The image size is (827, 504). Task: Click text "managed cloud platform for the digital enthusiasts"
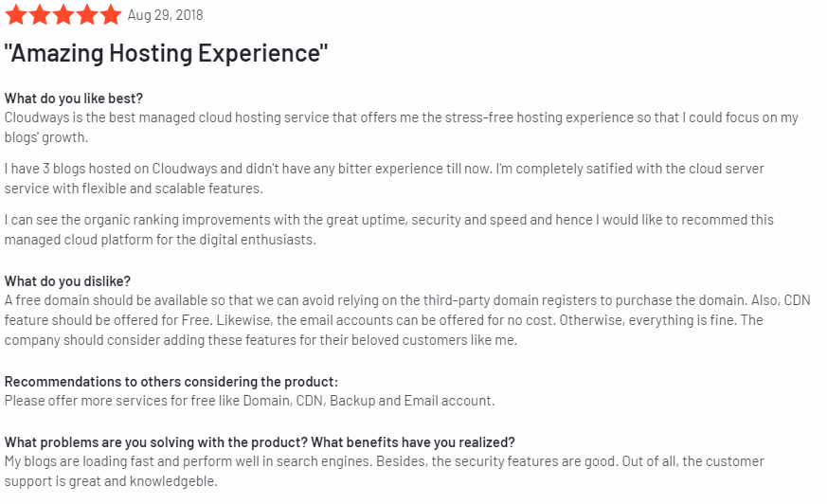tap(160, 240)
